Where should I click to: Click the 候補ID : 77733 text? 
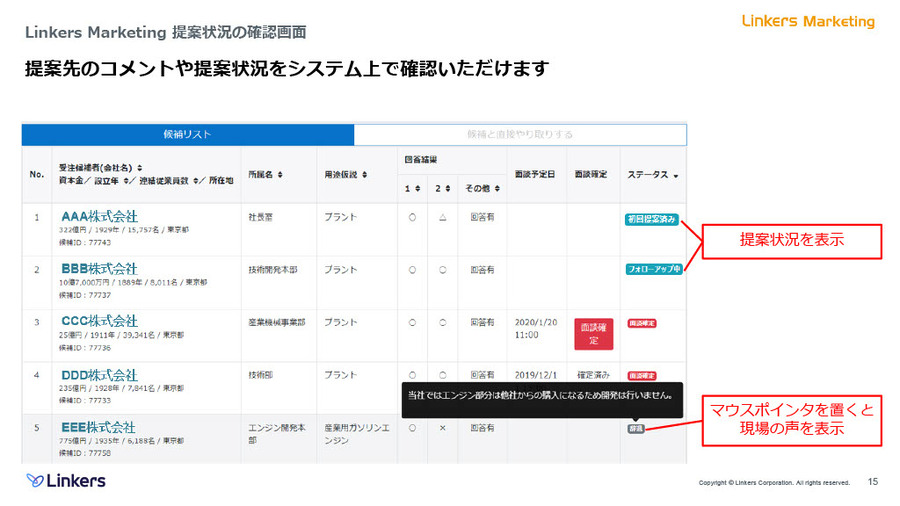(85, 400)
